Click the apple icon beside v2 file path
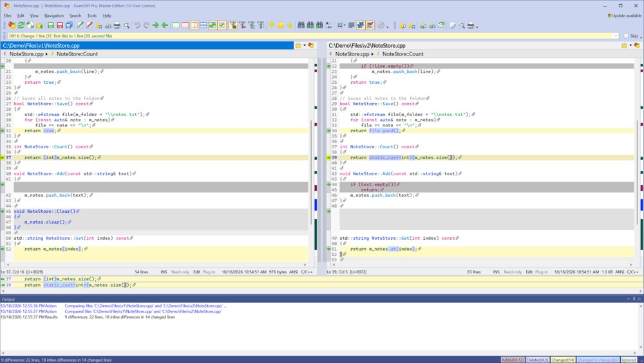 point(637,46)
